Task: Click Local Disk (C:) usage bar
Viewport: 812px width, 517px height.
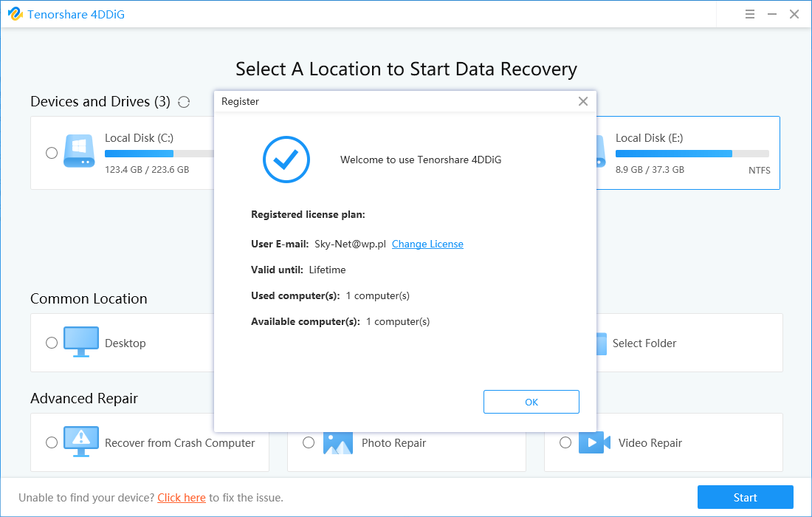Action: [x=159, y=154]
